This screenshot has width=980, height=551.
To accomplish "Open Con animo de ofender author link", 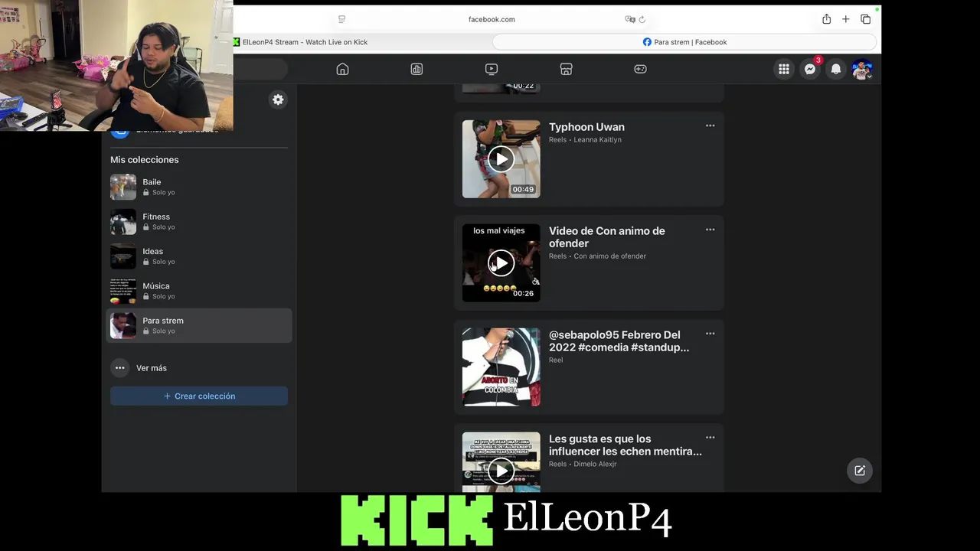I will pos(609,256).
